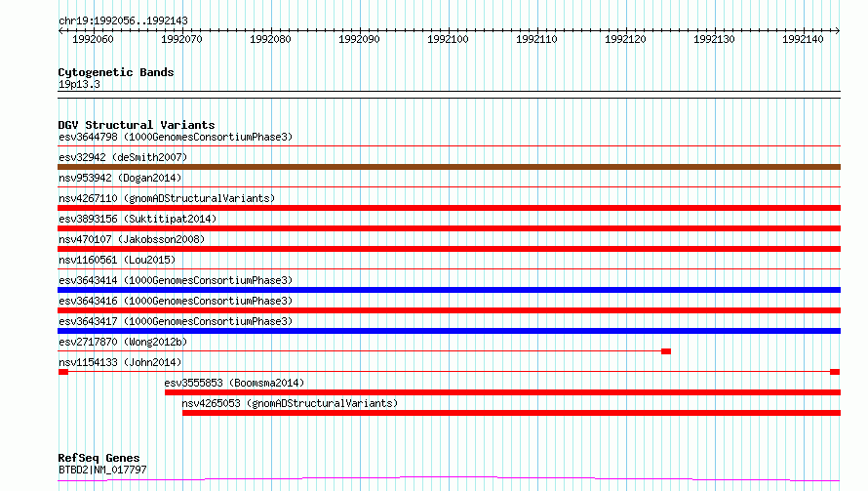Open variant esv3643416 label

click(176, 301)
